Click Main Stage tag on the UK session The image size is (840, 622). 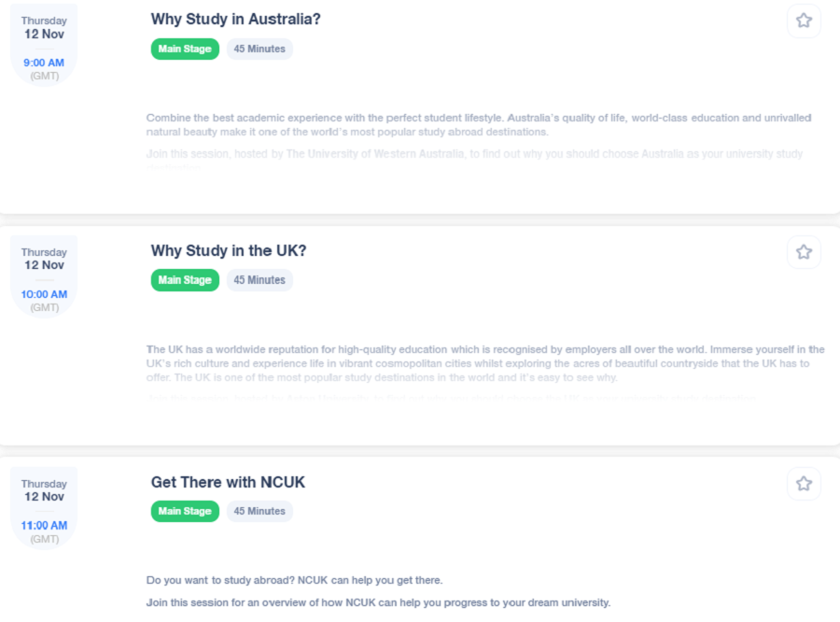185,280
